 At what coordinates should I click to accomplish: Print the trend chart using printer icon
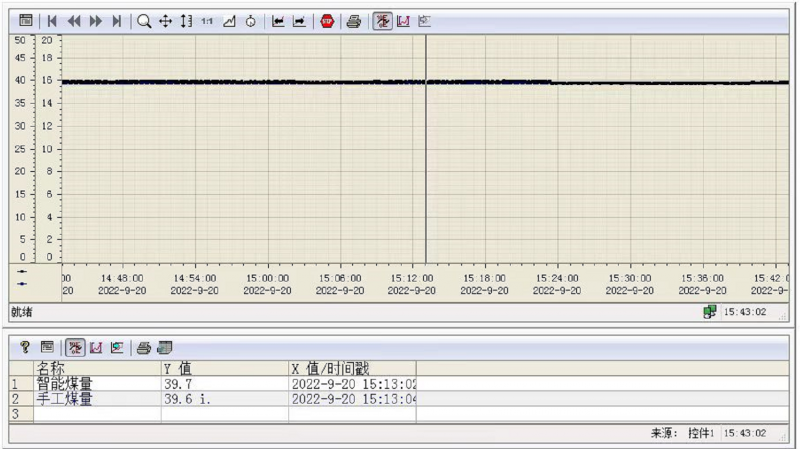point(353,21)
